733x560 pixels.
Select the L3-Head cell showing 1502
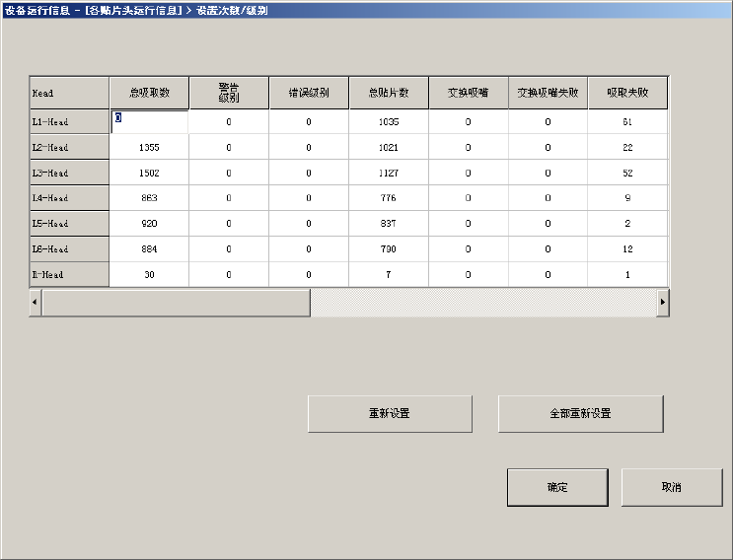[150, 173]
